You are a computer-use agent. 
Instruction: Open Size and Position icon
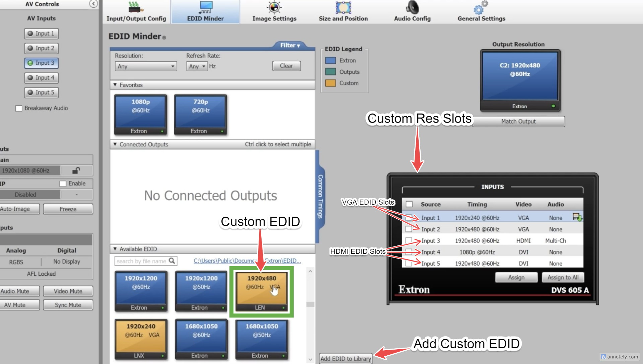point(343,7)
